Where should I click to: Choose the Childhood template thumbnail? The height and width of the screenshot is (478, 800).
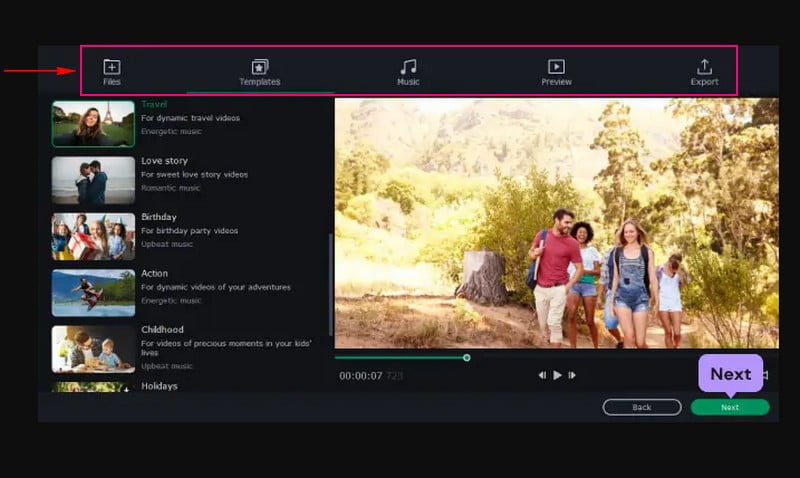[x=93, y=349]
